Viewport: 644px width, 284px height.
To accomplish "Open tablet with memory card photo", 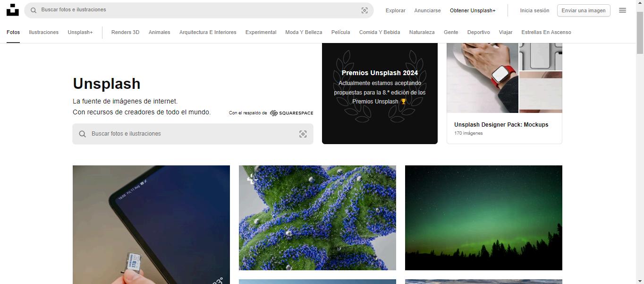I will [151, 224].
